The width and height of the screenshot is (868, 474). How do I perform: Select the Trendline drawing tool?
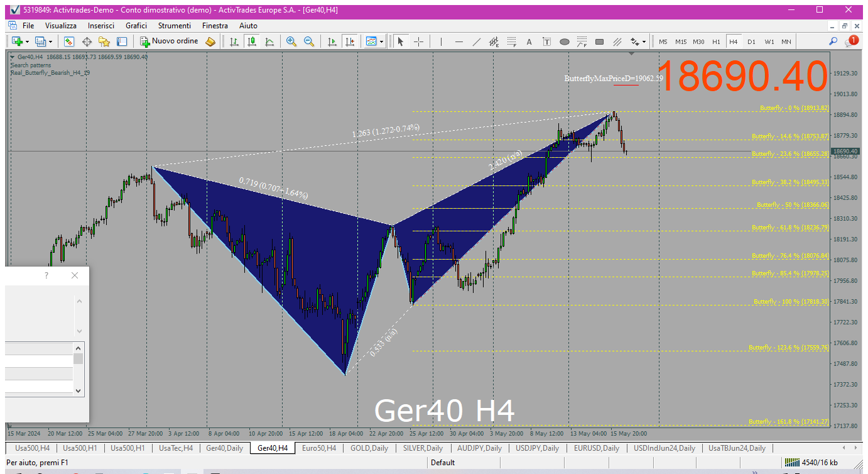tap(477, 41)
